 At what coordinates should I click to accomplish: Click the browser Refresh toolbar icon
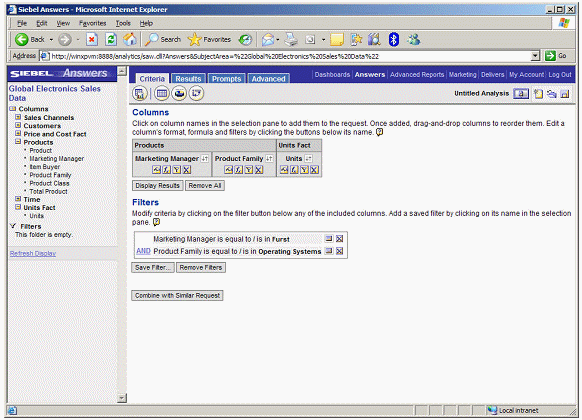tap(111, 39)
